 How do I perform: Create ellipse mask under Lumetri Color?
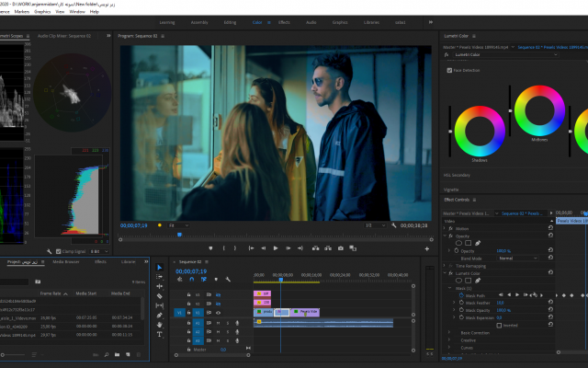click(x=458, y=281)
